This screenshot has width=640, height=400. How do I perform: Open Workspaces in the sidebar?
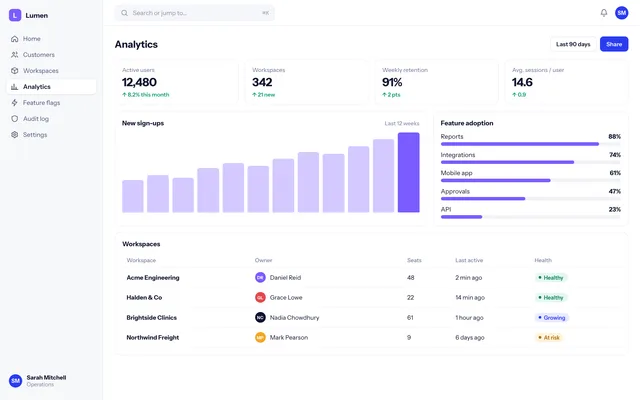coord(51,71)
